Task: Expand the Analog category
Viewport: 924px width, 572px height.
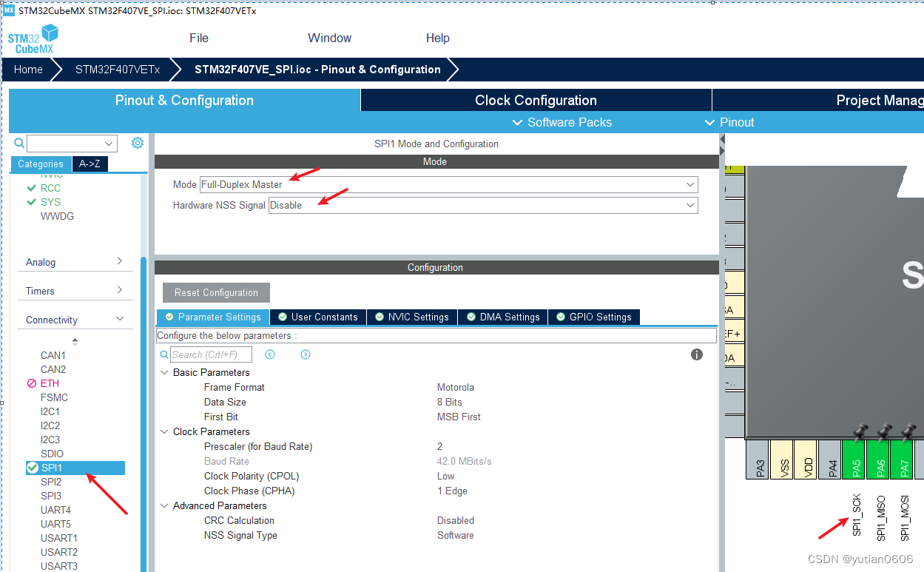Action: click(x=75, y=262)
